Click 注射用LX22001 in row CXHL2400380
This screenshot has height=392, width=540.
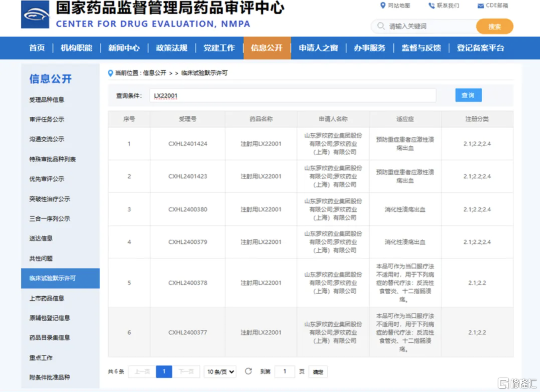261,209
